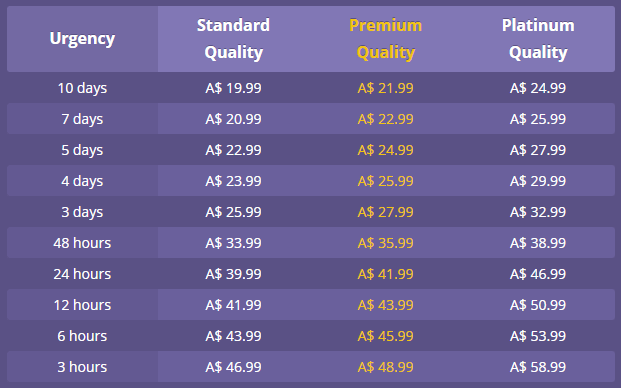Click the 7 days urgency row label
The height and width of the screenshot is (388, 621).
(82, 119)
